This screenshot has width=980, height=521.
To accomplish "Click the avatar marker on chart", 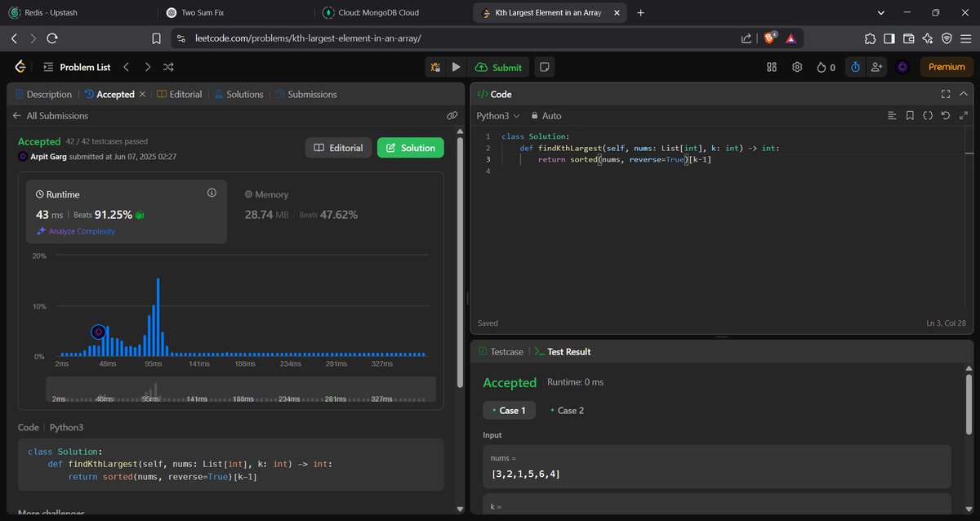I will pos(98,332).
